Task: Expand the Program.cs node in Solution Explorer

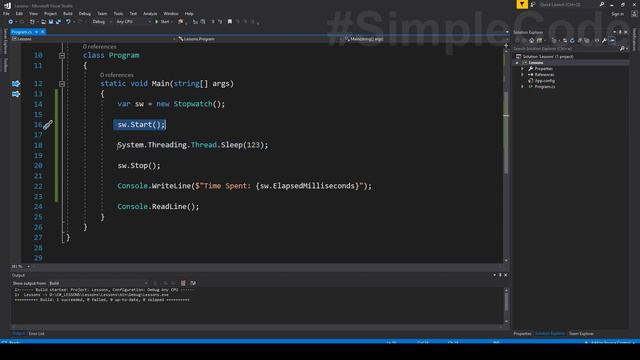Action: [x=522, y=87]
